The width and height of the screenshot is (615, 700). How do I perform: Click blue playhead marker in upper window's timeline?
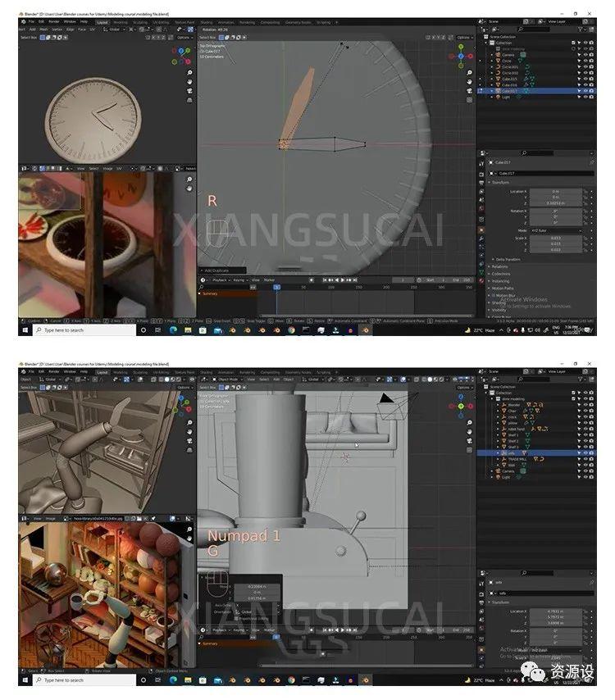(277, 287)
